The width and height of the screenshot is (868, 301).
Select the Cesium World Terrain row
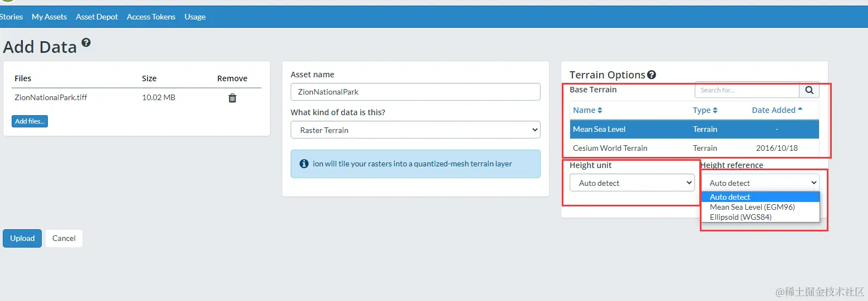(x=694, y=148)
